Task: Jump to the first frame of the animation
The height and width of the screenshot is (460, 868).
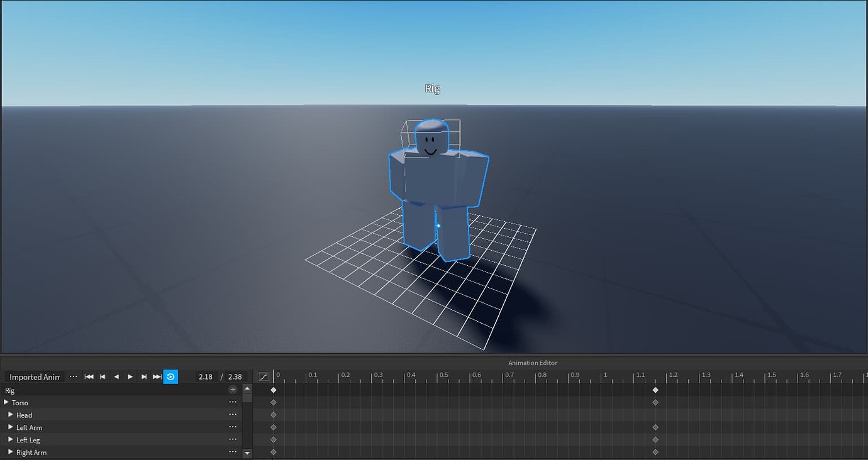Action: tap(89, 376)
